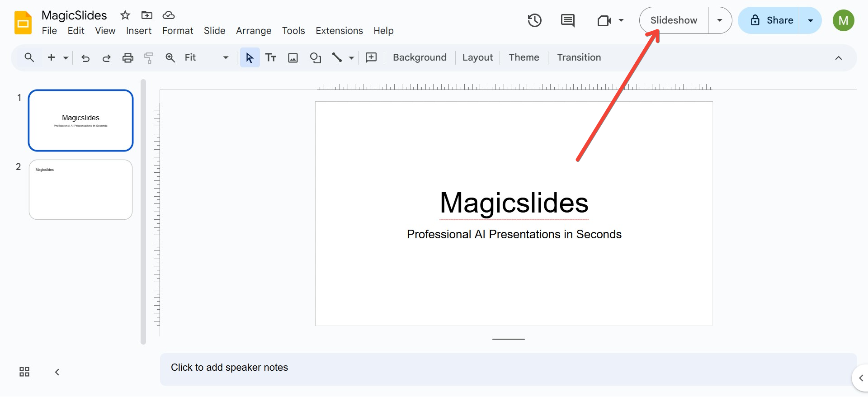The image size is (868, 397).
Task: Click the insert image icon
Action: [293, 58]
